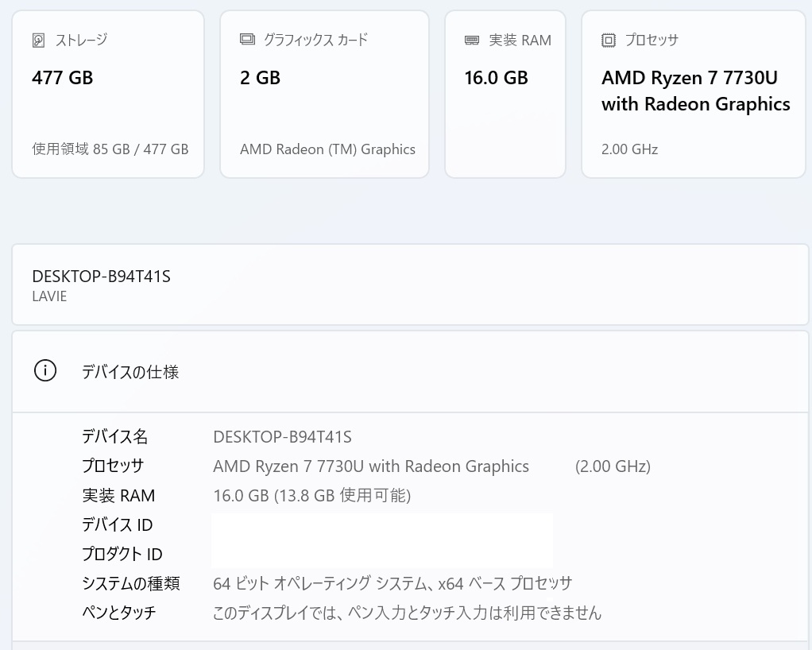Click the デバイス ID label
This screenshot has width=812, height=650.
[118, 524]
